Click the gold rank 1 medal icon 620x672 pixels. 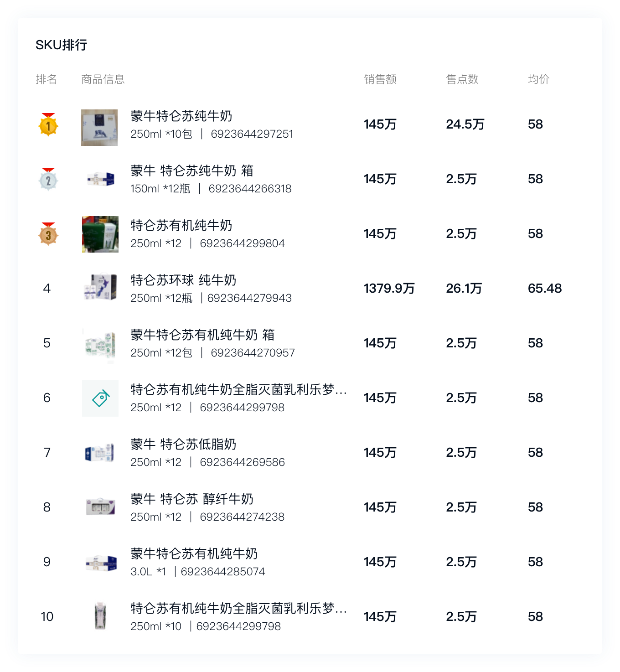[48, 125]
